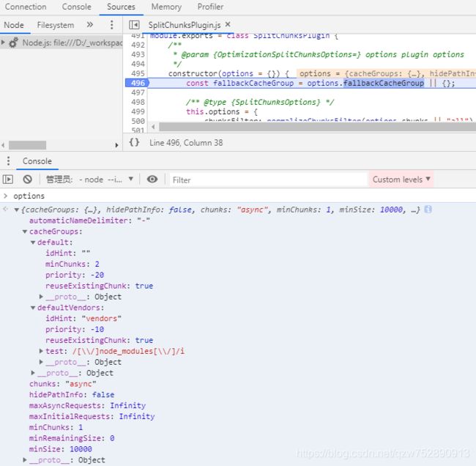Collapse the top-level options object

click(17, 210)
